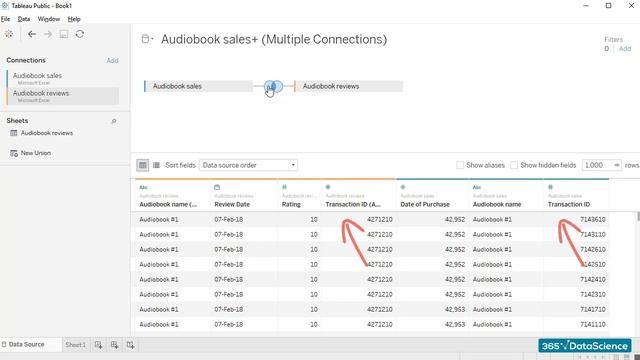Click the new dashboard icon
Viewport: 640px width, 360px height.
point(114,345)
